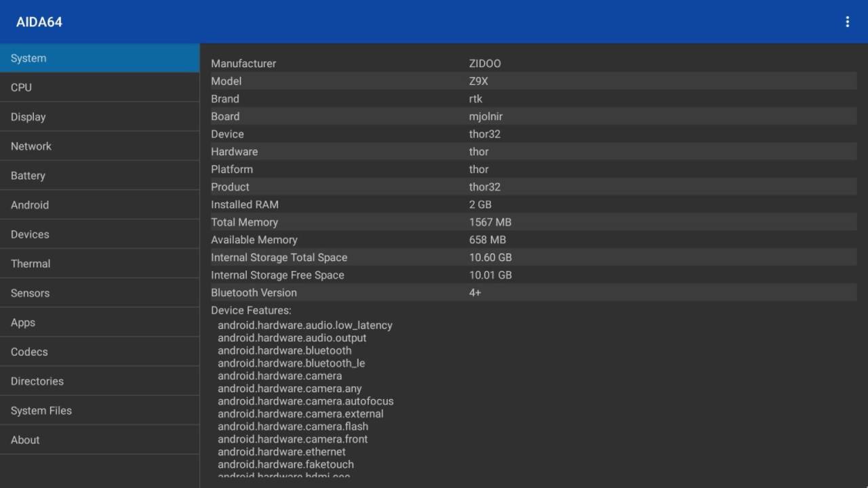Show the Android information page
868x488 pixels.
100,205
